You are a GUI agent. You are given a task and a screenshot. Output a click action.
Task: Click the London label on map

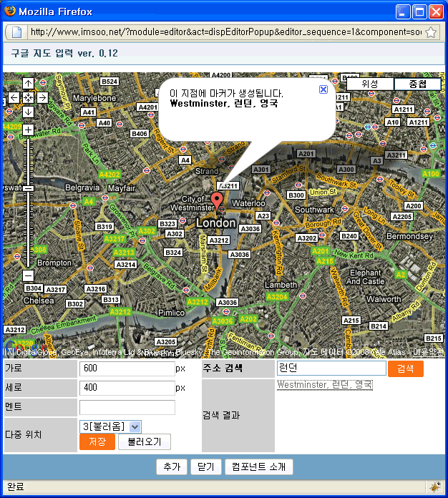pos(215,223)
